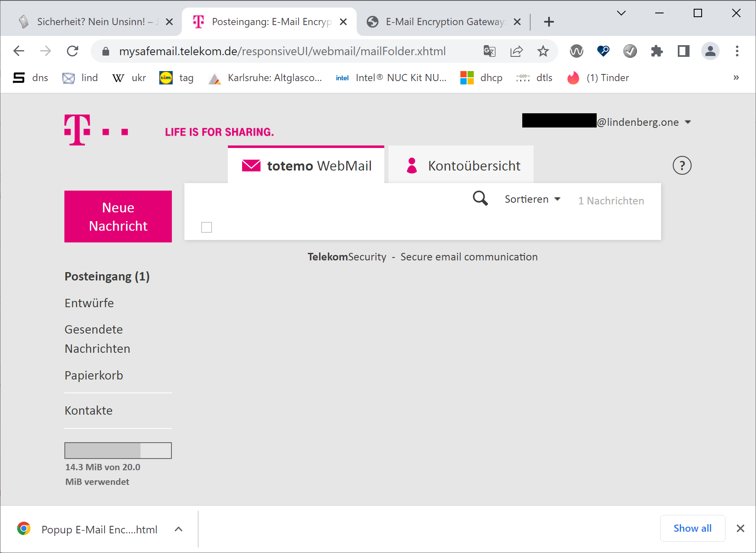Screen dimensions: 756x553
Task: Close the Sicherheit? Nein Unsinn! tab
Action: [x=169, y=22]
